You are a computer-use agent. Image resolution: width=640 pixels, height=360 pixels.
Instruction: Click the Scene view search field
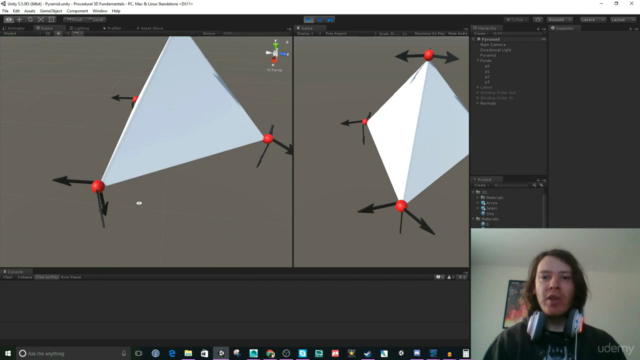[255, 33]
